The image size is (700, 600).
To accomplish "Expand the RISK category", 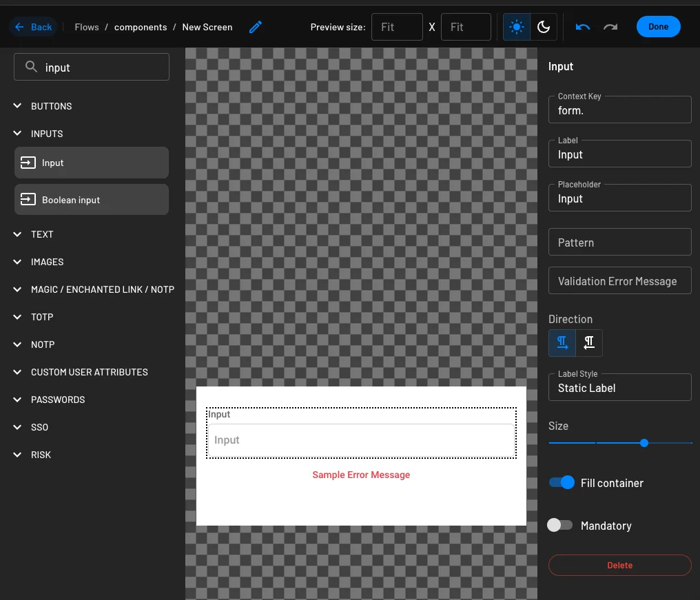I will point(17,455).
